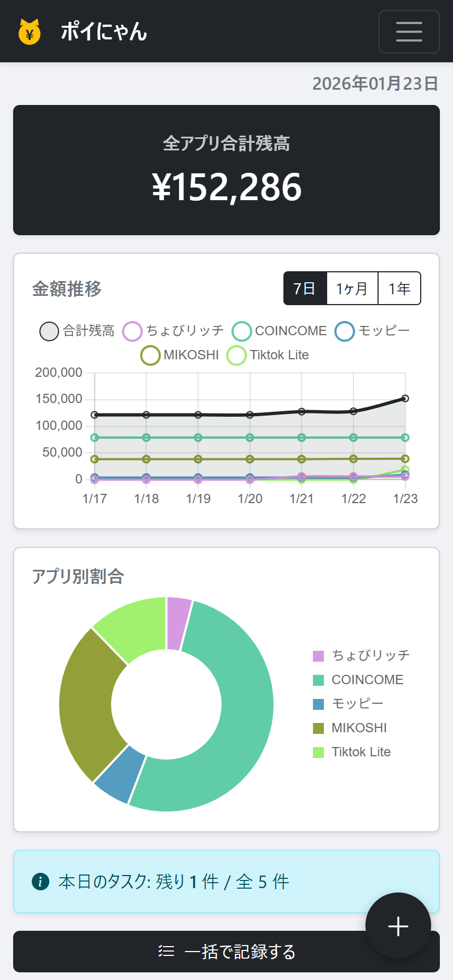453x980 pixels.
Task: Toggle the 合計残高 series visibility in the legend
Action: pyautogui.click(x=49, y=331)
